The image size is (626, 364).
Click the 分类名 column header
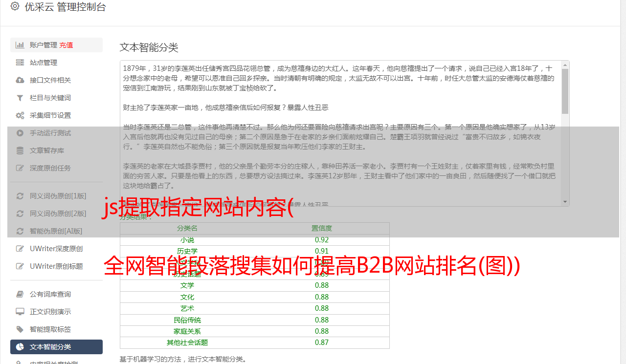click(187, 228)
